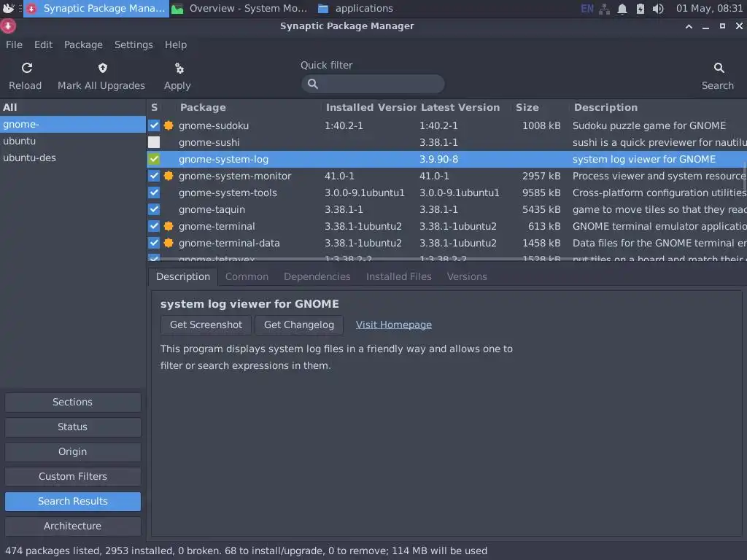747x560 pixels.
Task: Click the Ubuntu icon beside gnome-system-monitor
Action: 169,176
